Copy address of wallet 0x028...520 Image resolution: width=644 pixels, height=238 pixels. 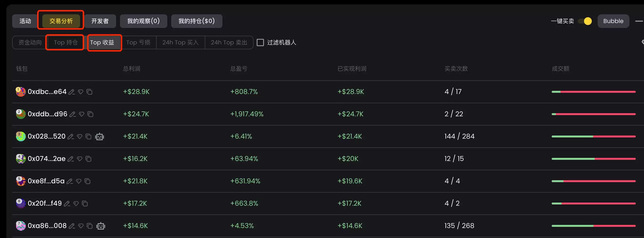tap(88, 136)
